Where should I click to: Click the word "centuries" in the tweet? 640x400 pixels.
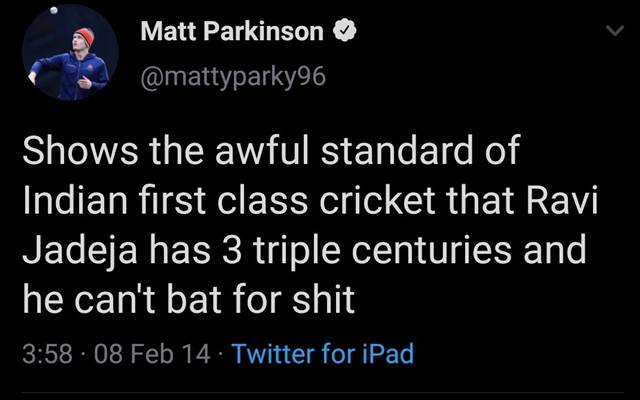coord(431,250)
